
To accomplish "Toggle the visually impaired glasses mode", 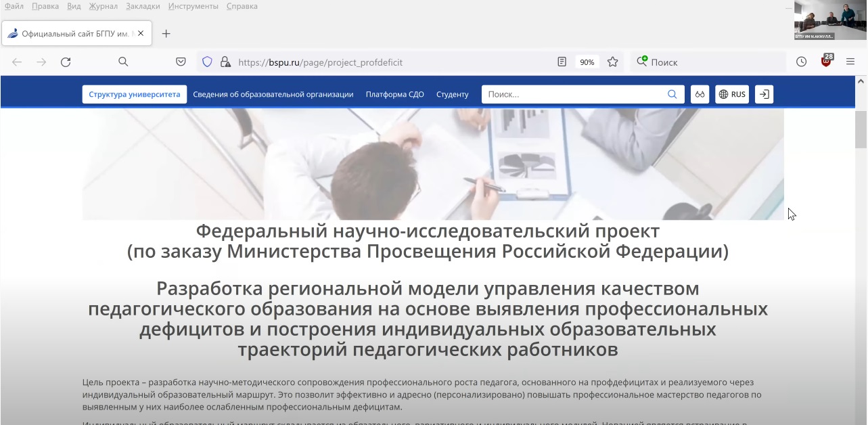I will click(x=700, y=95).
